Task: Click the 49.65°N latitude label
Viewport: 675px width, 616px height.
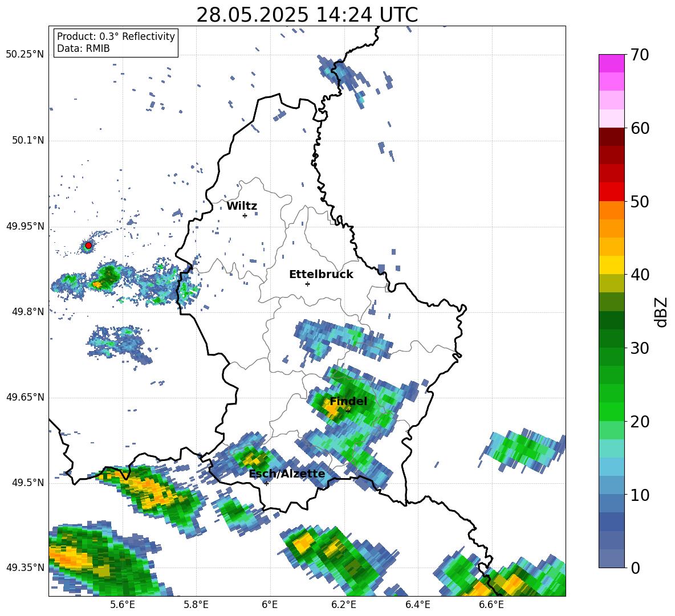Action: click(25, 397)
